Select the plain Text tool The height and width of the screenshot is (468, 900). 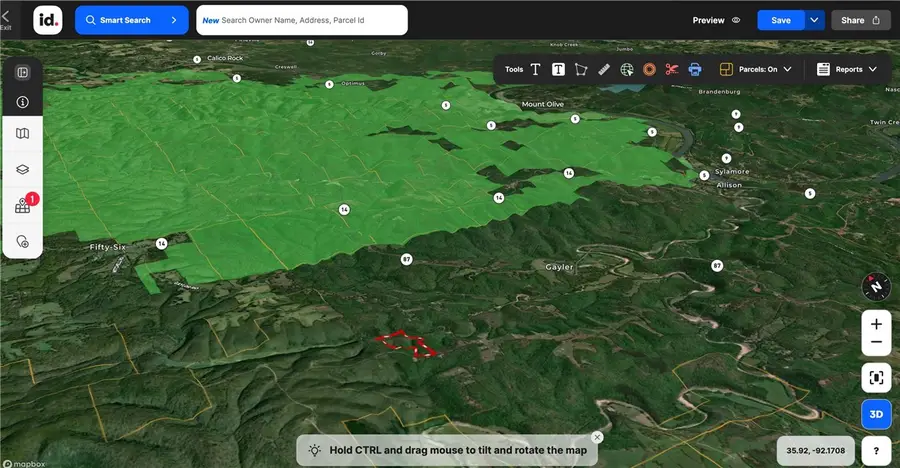click(536, 70)
